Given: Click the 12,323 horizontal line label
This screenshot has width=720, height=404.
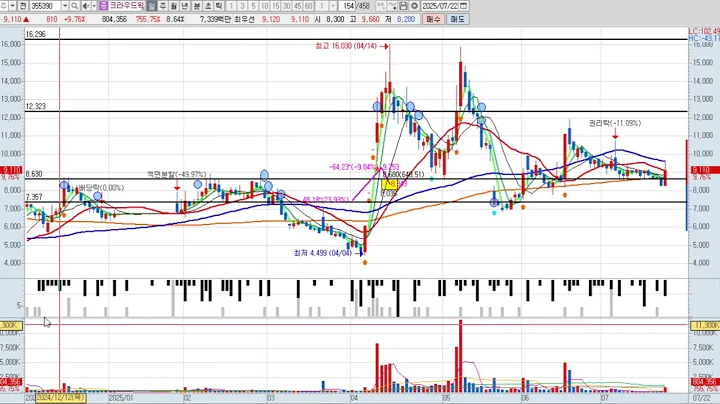Looking at the screenshot, I should [x=35, y=107].
